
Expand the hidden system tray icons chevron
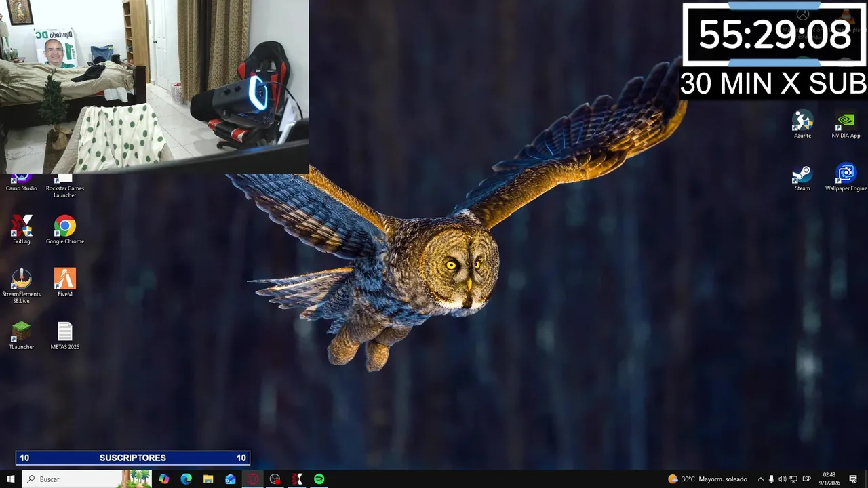(760, 479)
